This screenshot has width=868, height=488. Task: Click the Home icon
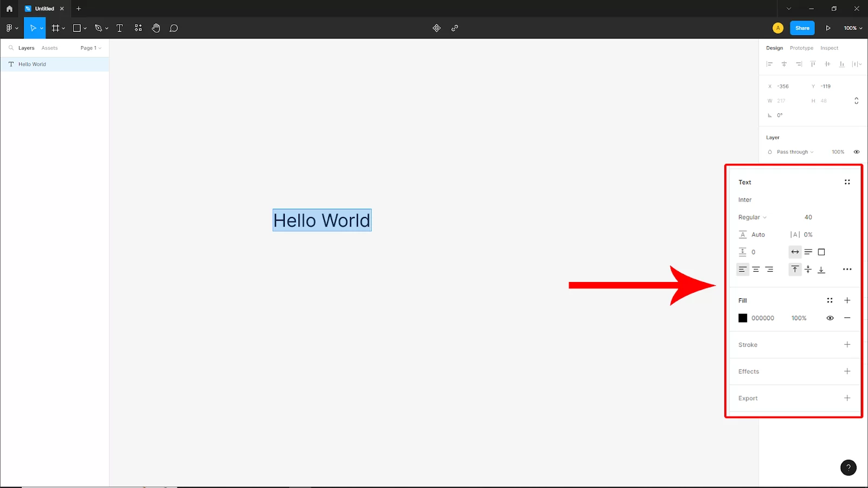[9, 9]
